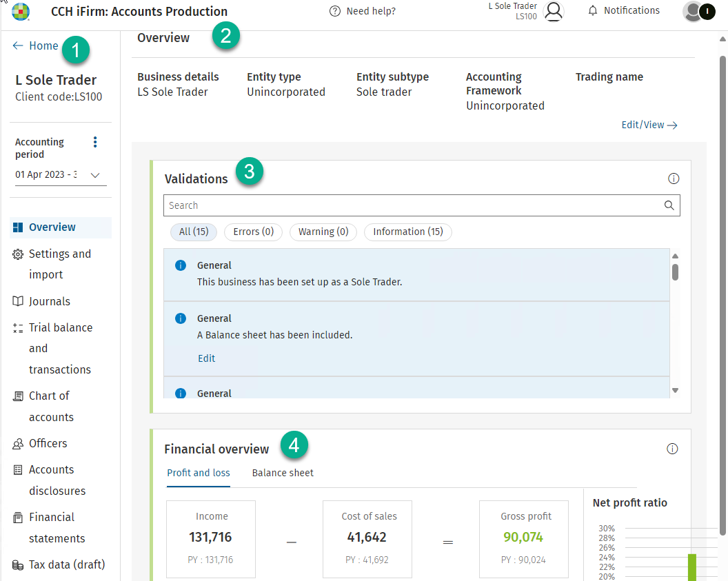Click the Validations info circle icon
Viewport: 728px width, 581px height.
pyautogui.click(x=674, y=179)
